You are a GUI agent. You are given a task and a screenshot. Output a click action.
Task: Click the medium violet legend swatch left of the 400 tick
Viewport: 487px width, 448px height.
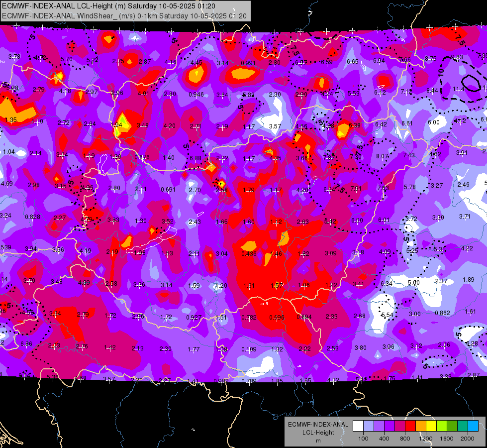(379, 426)
